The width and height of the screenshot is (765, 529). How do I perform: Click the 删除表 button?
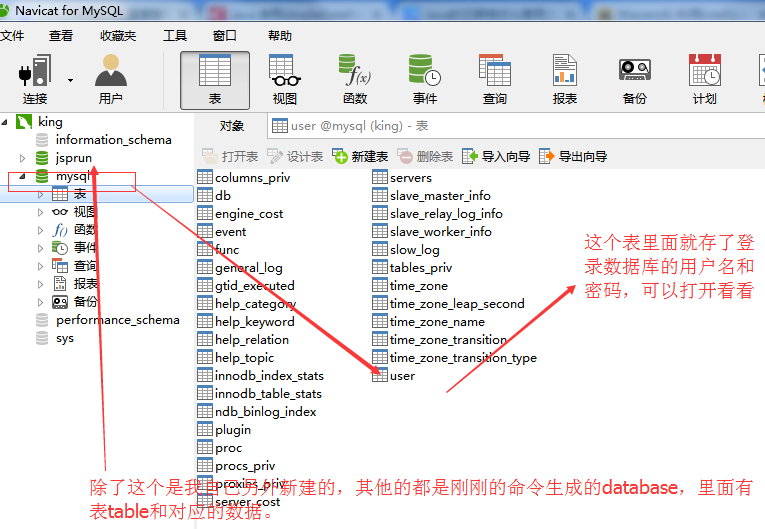[x=425, y=156]
